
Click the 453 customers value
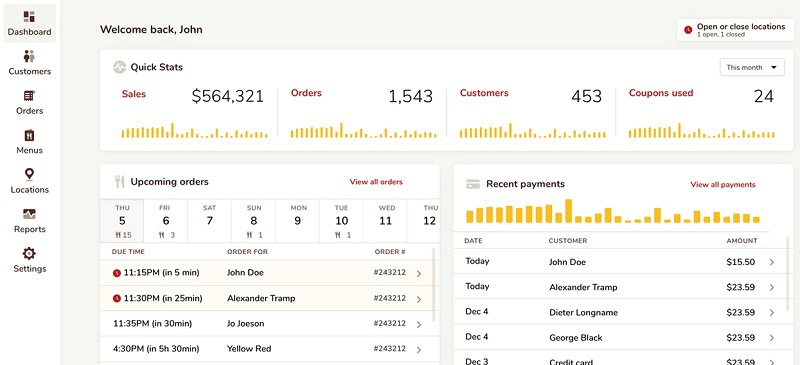pos(587,96)
